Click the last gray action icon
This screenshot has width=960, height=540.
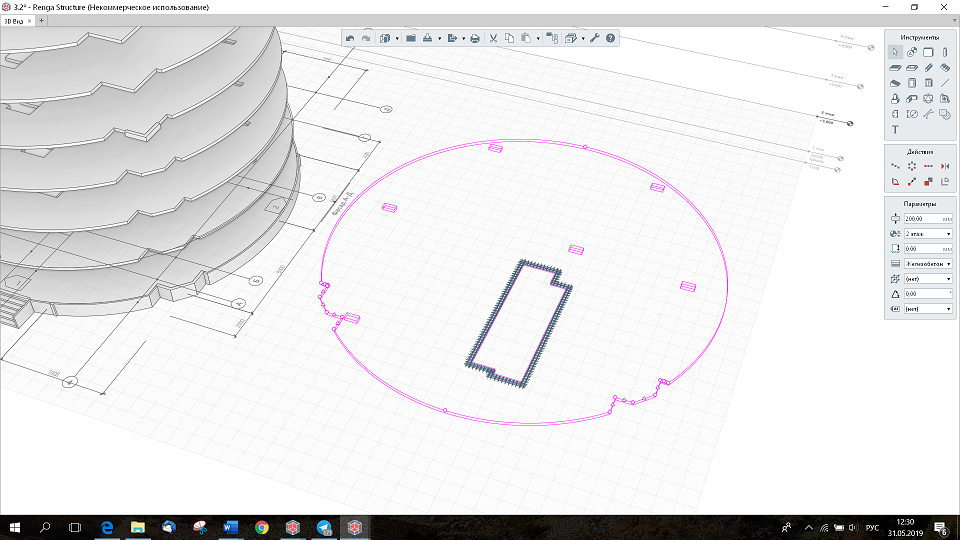point(945,182)
